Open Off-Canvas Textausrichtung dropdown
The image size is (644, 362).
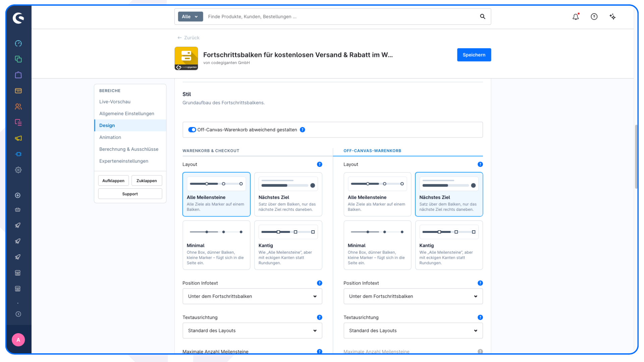coord(413,330)
